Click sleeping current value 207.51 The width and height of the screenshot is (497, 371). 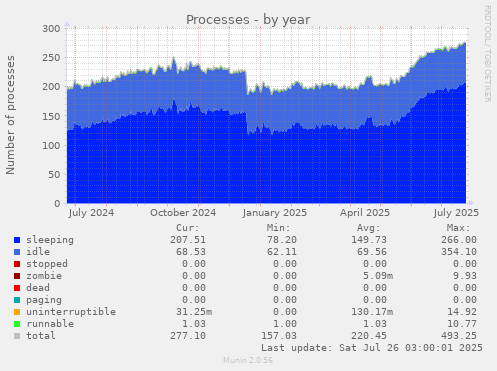[188, 240]
